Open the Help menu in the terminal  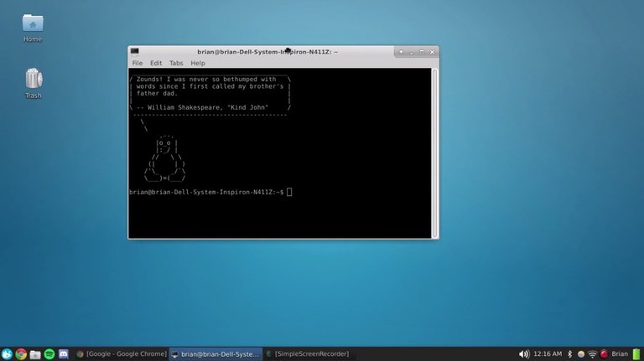coord(198,63)
